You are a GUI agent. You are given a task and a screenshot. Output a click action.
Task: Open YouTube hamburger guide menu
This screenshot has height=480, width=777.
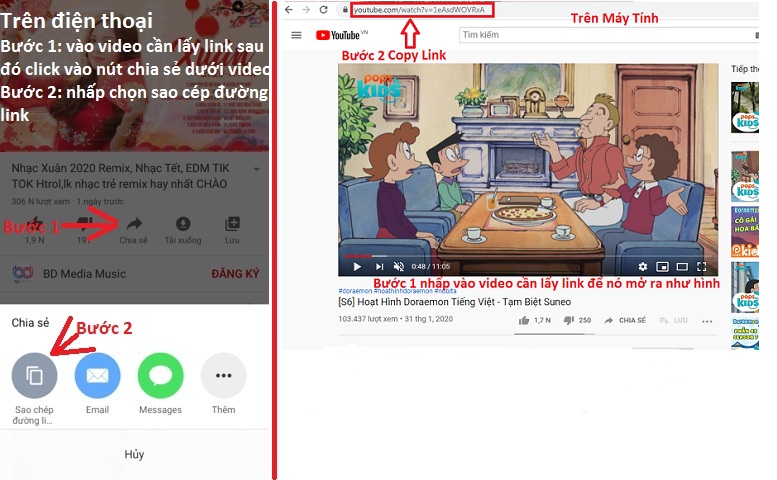coord(296,35)
